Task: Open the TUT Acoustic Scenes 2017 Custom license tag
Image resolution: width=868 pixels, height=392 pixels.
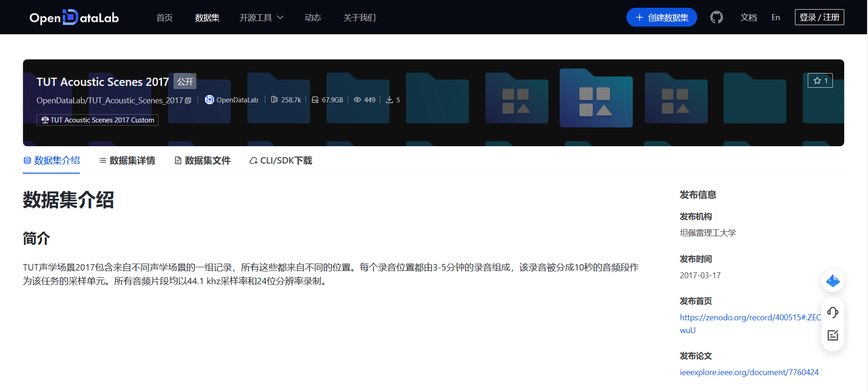Action: tap(97, 120)
